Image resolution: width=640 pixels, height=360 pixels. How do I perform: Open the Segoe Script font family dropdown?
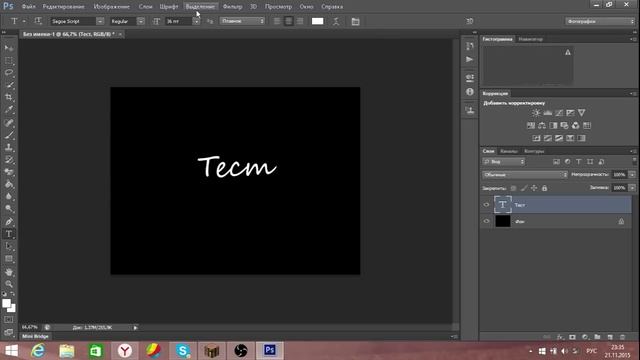tap(100, 21)
